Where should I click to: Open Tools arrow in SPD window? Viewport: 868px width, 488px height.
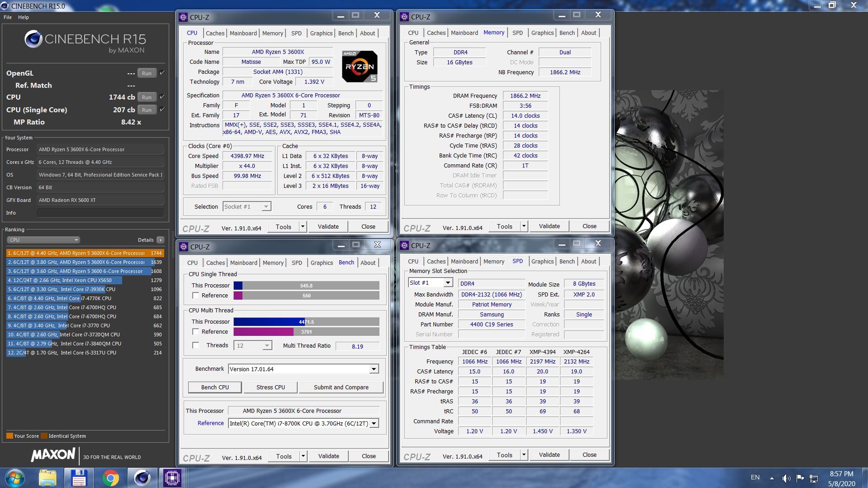pyautogui.click(x=524, y=455)
